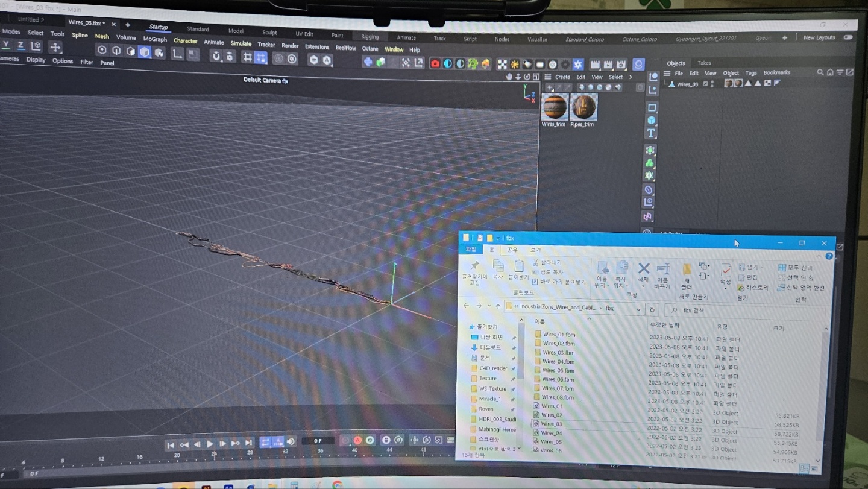
Task: Click the red Octane render icon
Action: pyautogui.click(x=435, y=63)
